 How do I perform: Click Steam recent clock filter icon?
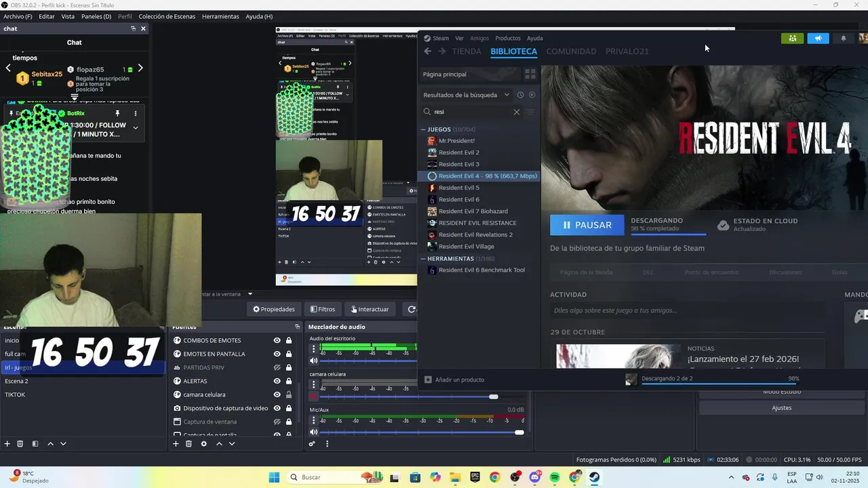click(x=520, y=95)
